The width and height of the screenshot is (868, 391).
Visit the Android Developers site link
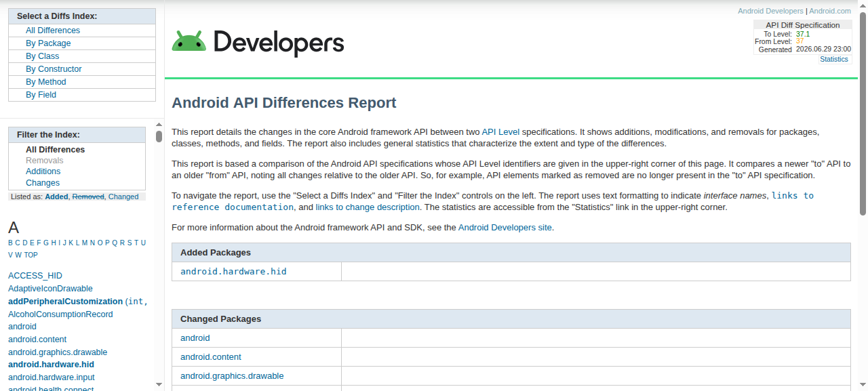(505, 228)
